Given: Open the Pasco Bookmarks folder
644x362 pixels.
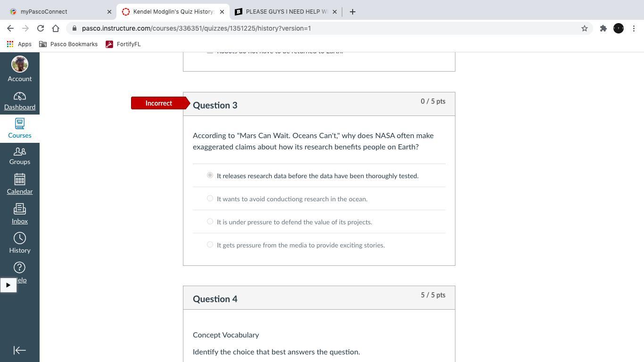Looking at the screenshot, I should pos(68,44).
